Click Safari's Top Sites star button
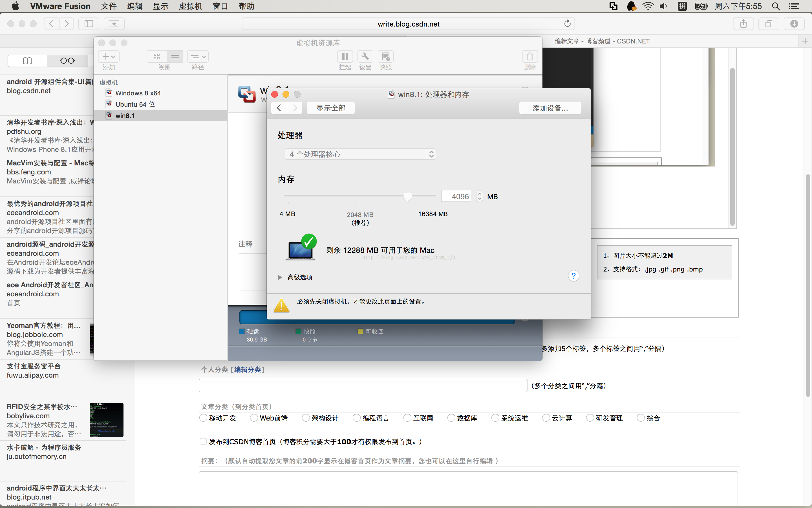Image resolution: width=812 pixels, height=508 pixels. pyautogui.click(x=114, y=23)
